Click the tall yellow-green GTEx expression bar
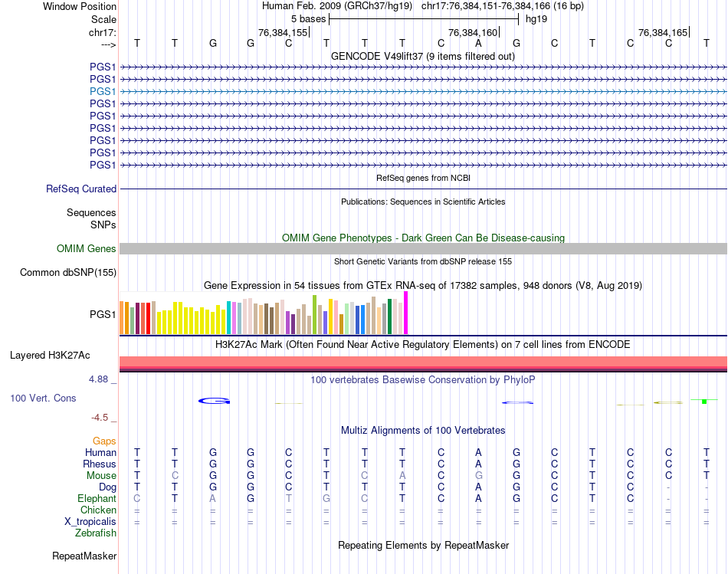Image resolution: width=728 pixels, height=574 pixels. point(314,315)
